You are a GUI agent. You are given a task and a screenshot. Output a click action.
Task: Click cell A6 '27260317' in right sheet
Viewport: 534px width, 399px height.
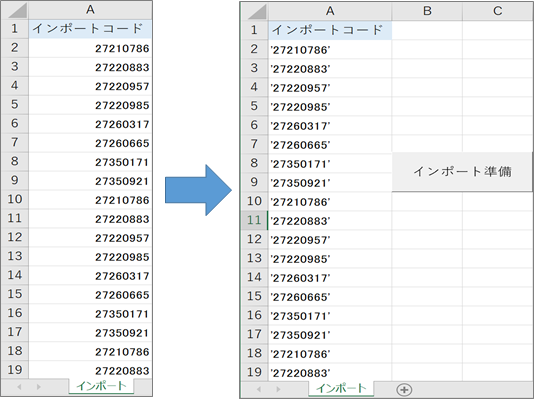[330, 126]
